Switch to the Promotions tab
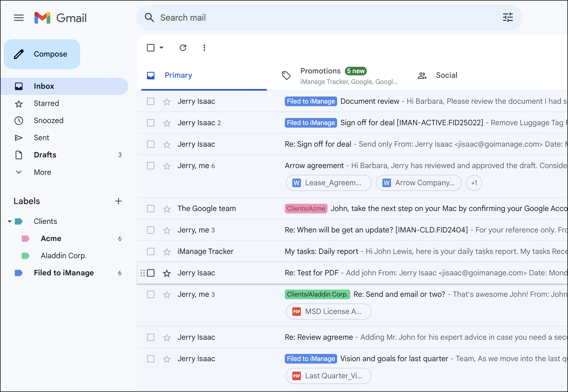The height and width of the screenshot is (392, 568). (x=340, y=75)
